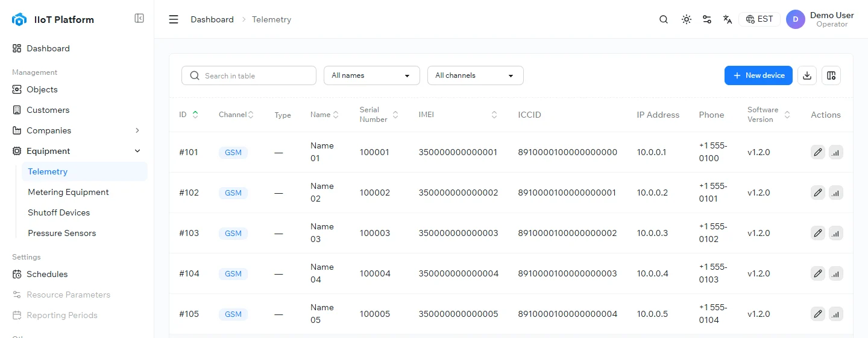This screenshot has height=338, width=868.
Task: Sort table by IMEI column
Action: (x=494, y=115)
